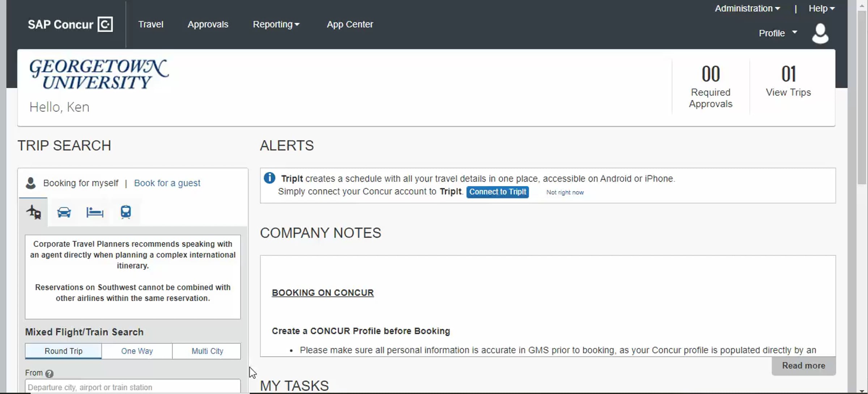This screenshot has width=868, height=394.
Task: Open the 01 View Trips counter
Action: pos(788,81)
